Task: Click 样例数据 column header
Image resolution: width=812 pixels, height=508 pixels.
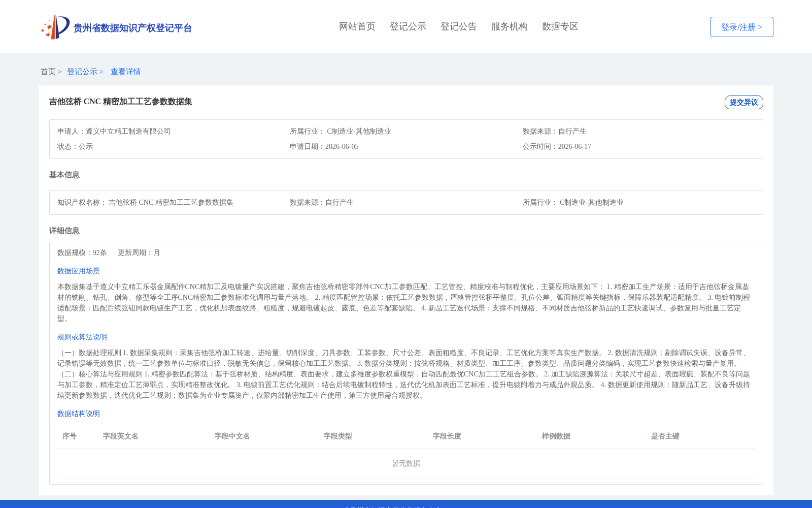Action: [556, 436]
